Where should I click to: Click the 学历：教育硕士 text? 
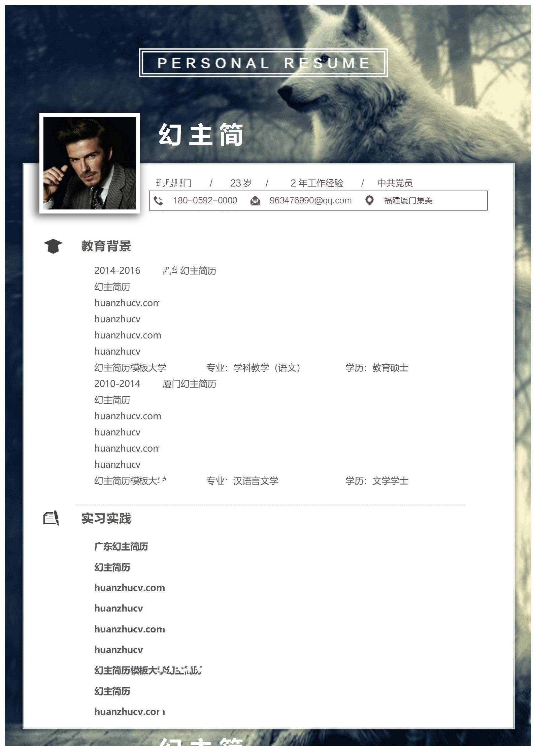pos(376,367)
